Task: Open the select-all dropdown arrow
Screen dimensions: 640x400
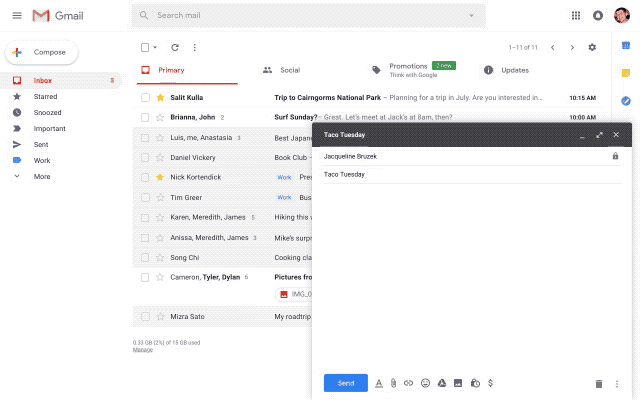Action: pyautogui.click(x=155, y=48)
